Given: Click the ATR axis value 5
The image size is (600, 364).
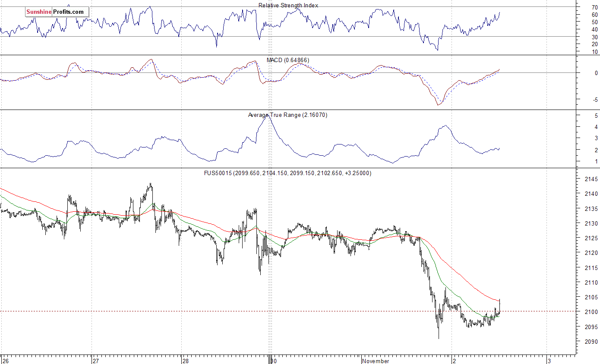Looking at the screenshot, I should click(x=596, y=116).
